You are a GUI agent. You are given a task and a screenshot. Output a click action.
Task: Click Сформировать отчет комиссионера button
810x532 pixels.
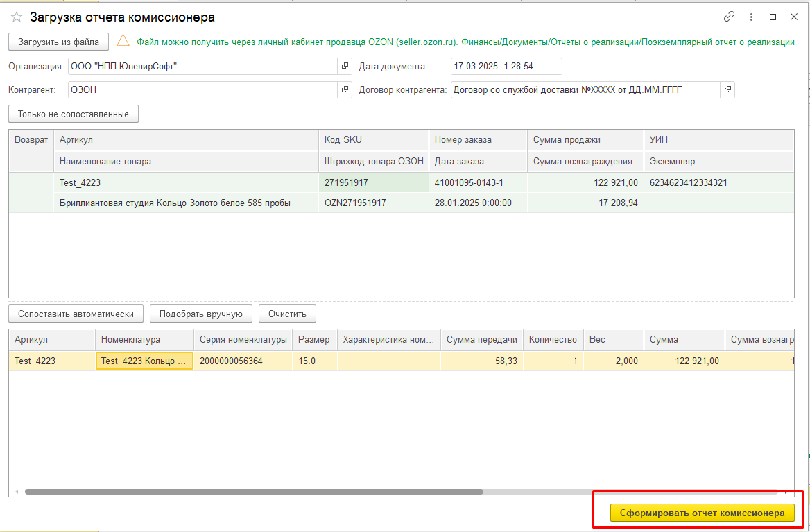click(702, 513)
